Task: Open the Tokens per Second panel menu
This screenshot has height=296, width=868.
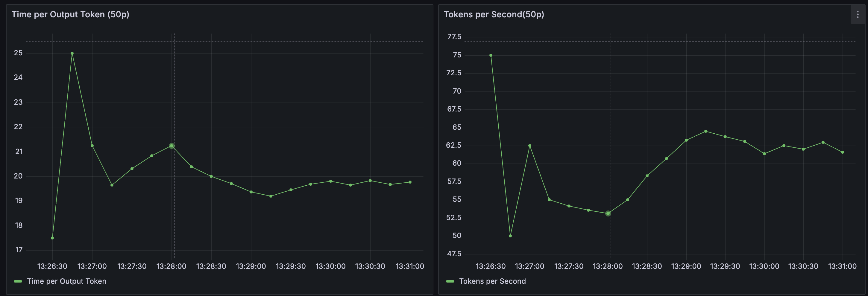Action: coord(858,14)
